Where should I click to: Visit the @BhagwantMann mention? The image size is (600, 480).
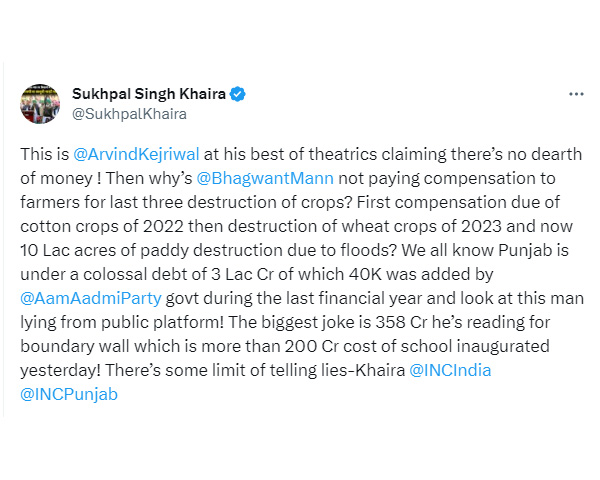click(265, 178)
